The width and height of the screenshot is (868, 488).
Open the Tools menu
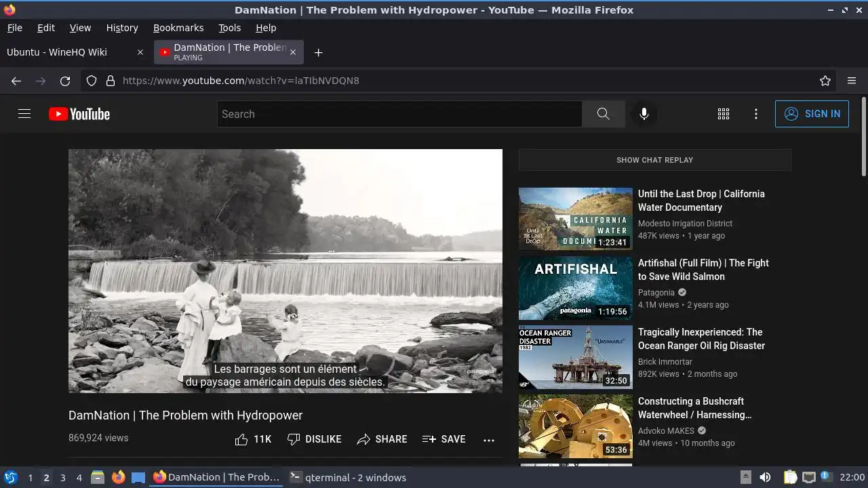(230, 28)
